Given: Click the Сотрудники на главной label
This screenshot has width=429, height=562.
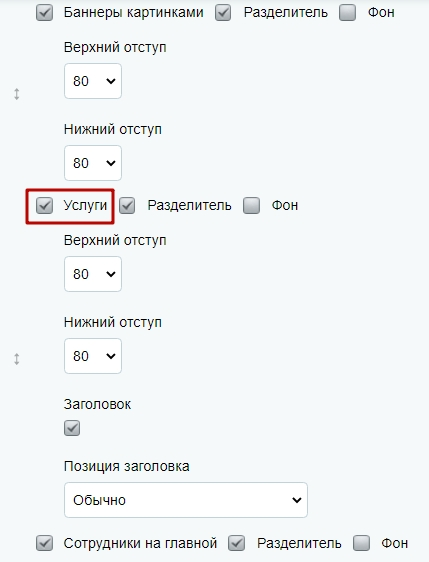Looking at the screenshot, I should pyautogui.click(x=140, y=543).
